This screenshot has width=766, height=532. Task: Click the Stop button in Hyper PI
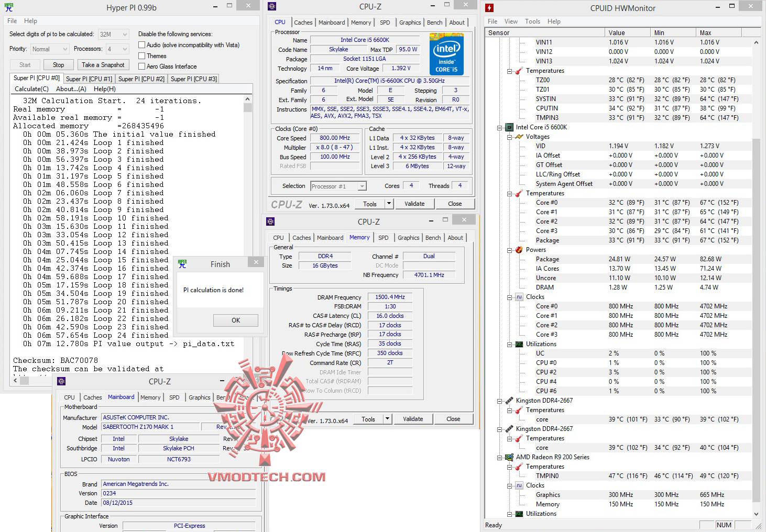click(x=59, y=65)
